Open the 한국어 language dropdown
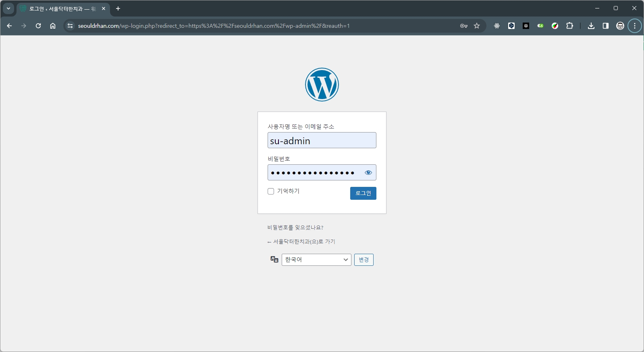644x352 pixels. 316,260
